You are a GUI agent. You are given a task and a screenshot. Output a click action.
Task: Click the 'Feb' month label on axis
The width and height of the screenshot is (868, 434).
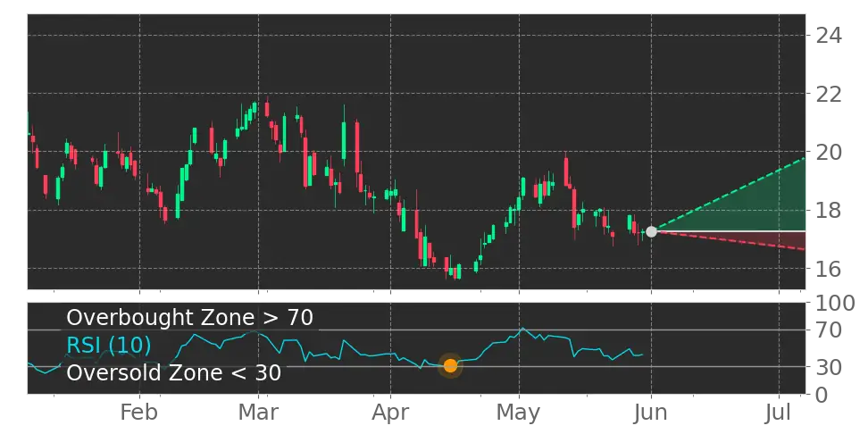(139, 413)
